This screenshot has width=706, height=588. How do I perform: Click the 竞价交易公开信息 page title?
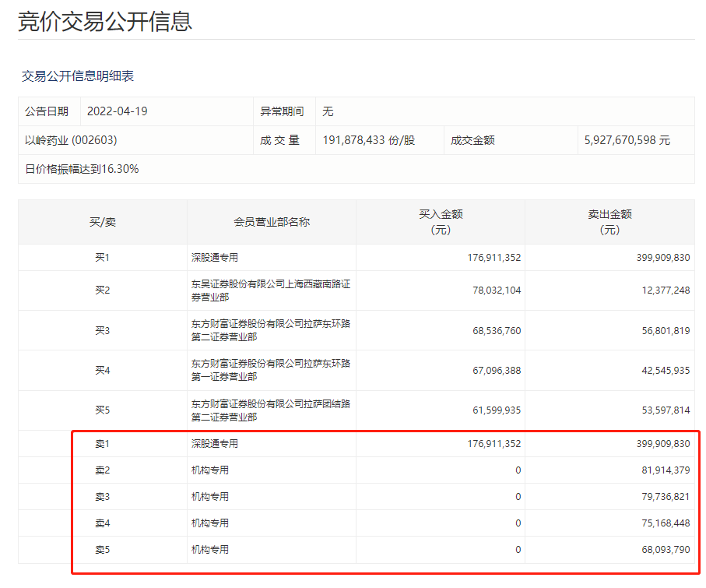tap(105, 21)
